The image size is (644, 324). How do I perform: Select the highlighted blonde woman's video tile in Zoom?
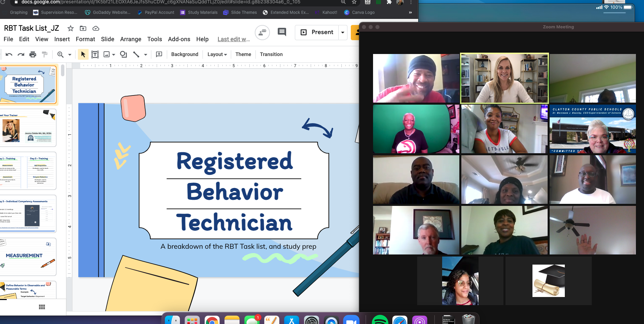coord(504,78)
